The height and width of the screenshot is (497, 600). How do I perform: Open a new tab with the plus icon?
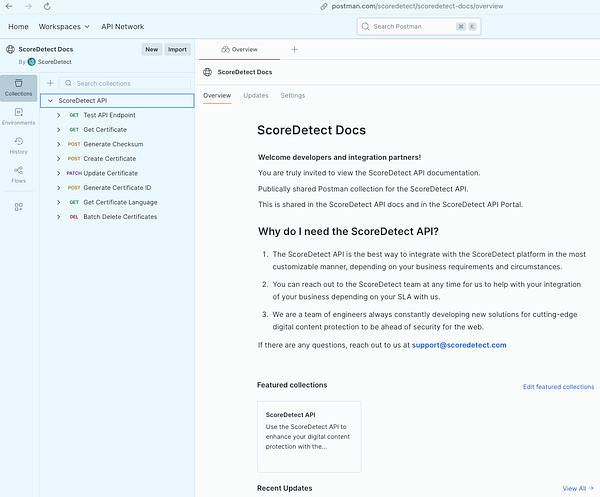pos(294,49)
